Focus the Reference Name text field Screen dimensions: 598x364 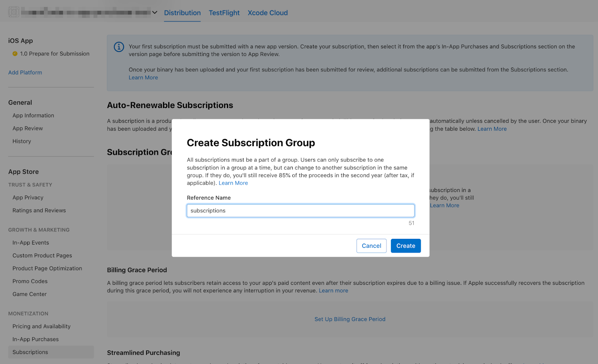click(x=300, y=211)
